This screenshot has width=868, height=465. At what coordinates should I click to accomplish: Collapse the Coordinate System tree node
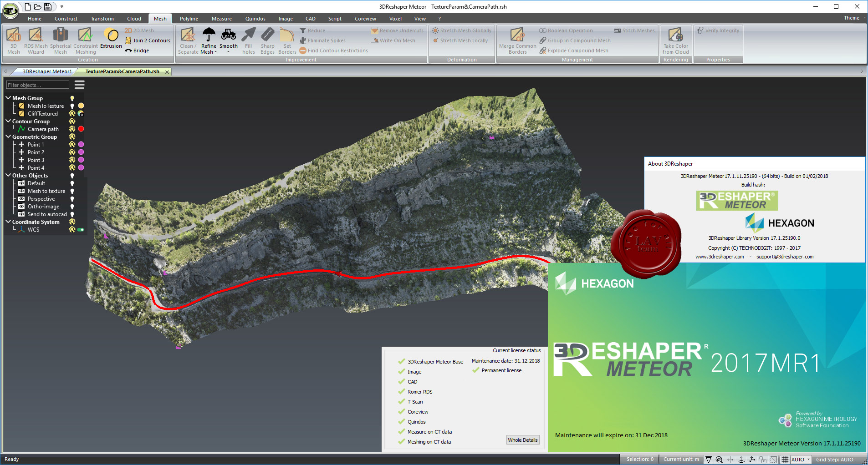(8, 222)
